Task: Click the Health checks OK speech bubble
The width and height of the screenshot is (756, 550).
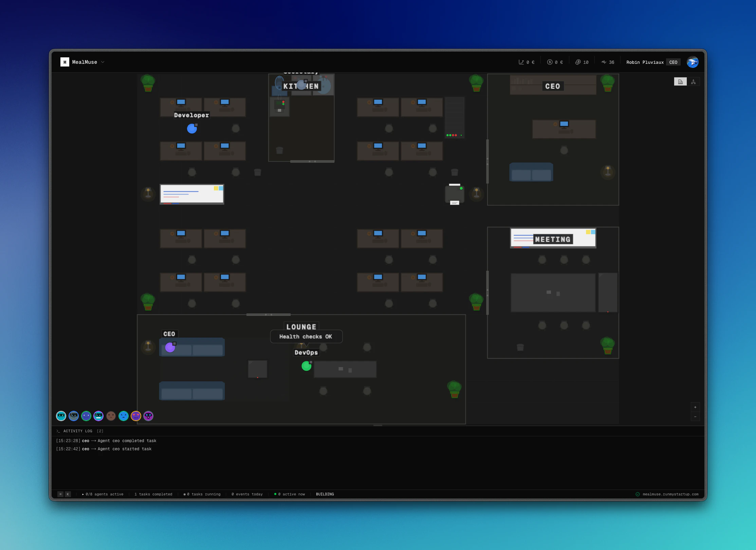Action: click(x=306, y=337)
